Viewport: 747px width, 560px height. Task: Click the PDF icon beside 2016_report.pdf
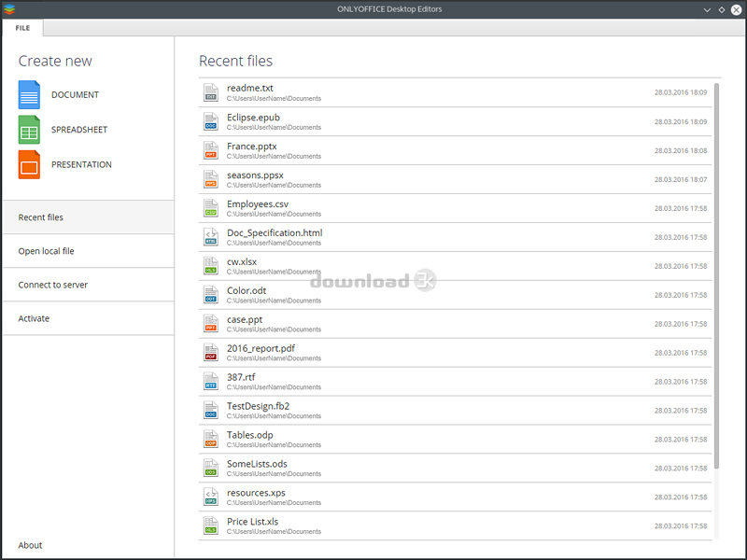tap(211, 353)
